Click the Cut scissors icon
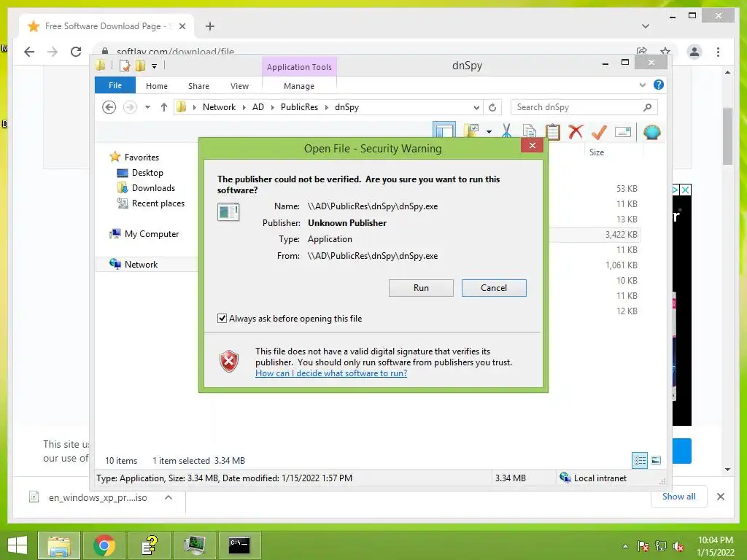 point(506,131)
